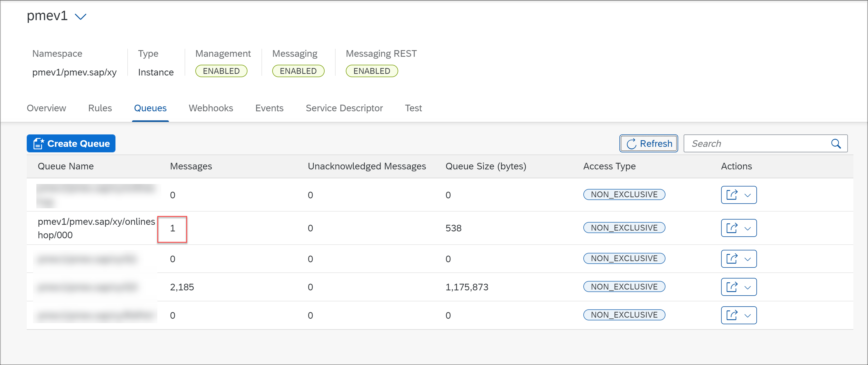Expand actions chevron in third queue row
This screenshot has height=365, width=868.
(748, 259)
